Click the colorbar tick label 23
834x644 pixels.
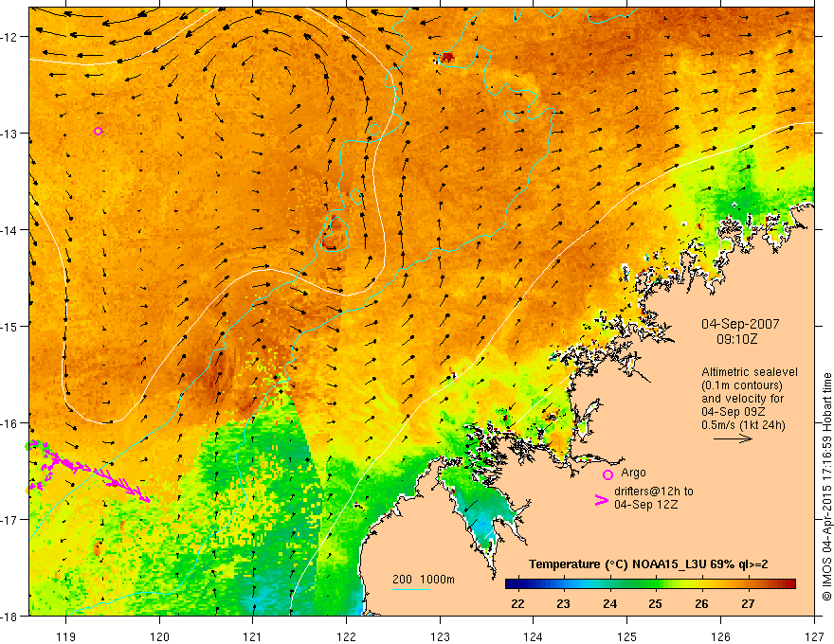[x=563, y=604]
